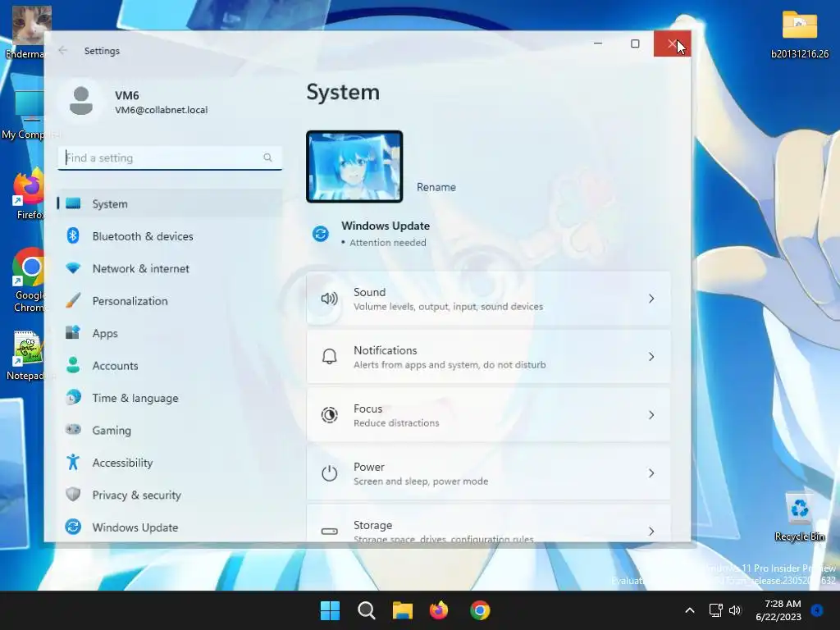
Task: Click 'Volume levels, output, input, sound devices'
Action: (448, 307)
